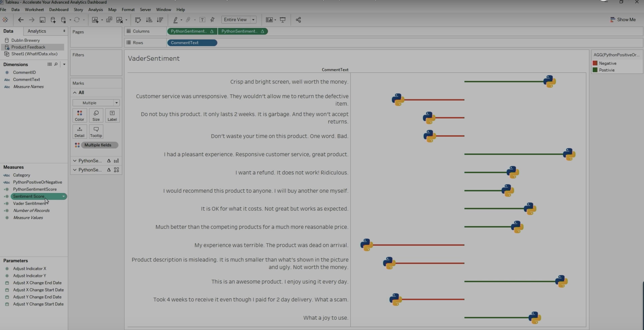
Task: Open the Analysis menu
Action: (x=95, y=9)
